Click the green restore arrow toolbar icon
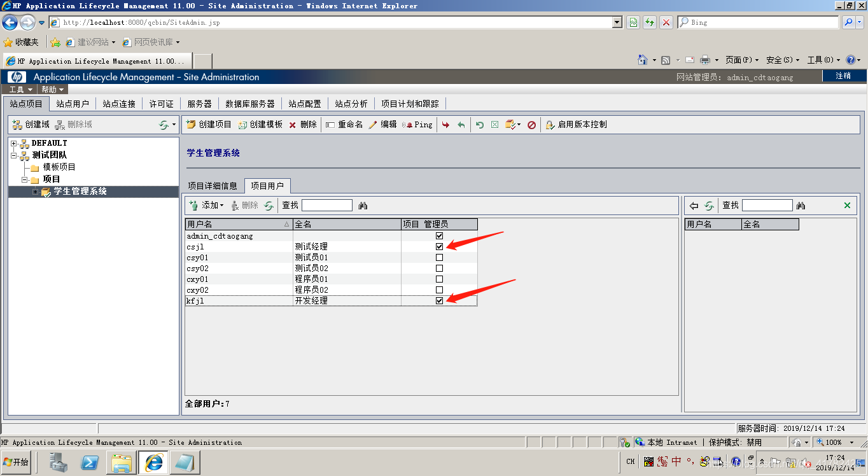 [480, 125]
